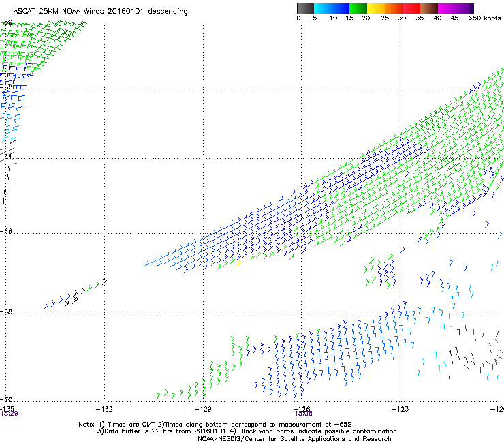Screen dimensions: 504x443
Task: Click the single yellow wind barb in the swath
Action: pos(238,264)
